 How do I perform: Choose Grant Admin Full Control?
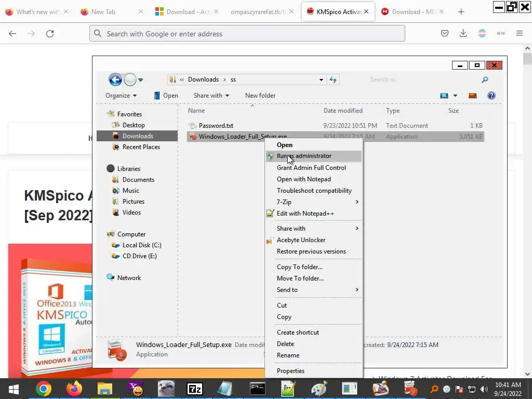point(311,168)
